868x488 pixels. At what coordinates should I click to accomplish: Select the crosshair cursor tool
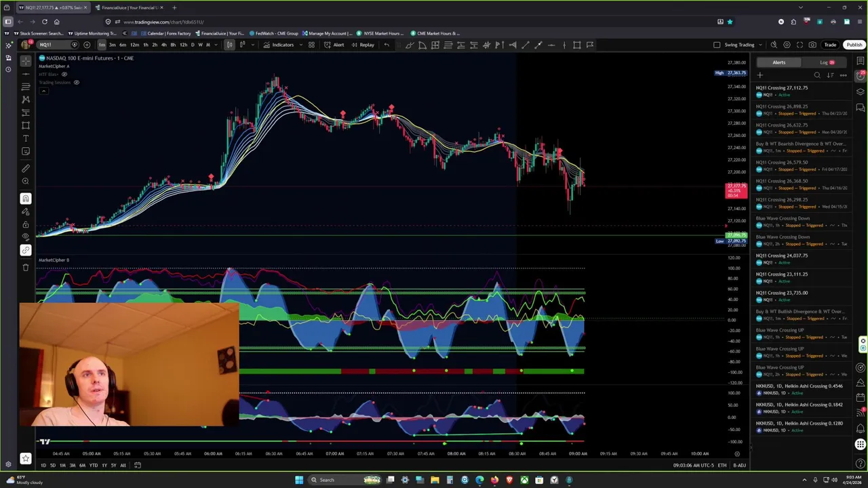click(x=26, y=61)
